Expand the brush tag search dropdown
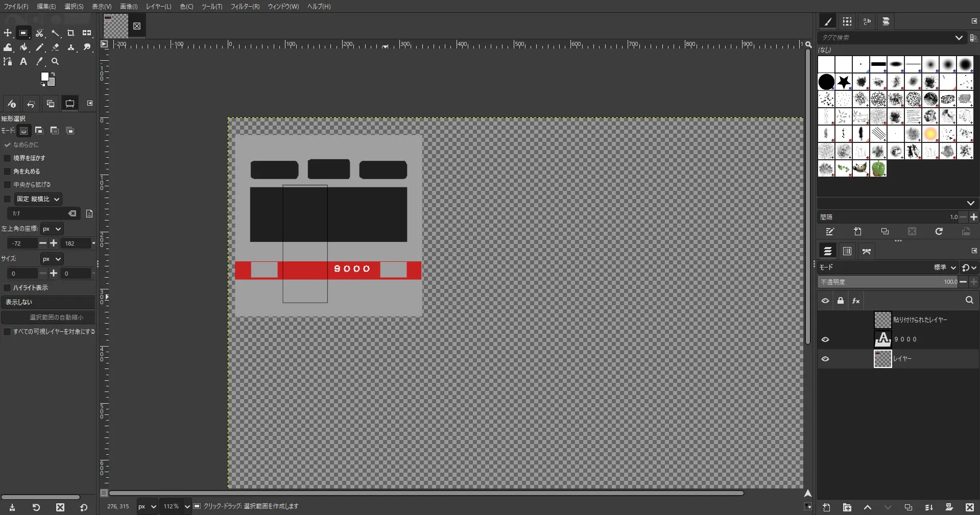The width and height of the screenshot is (980, 515). click(959, 37)
